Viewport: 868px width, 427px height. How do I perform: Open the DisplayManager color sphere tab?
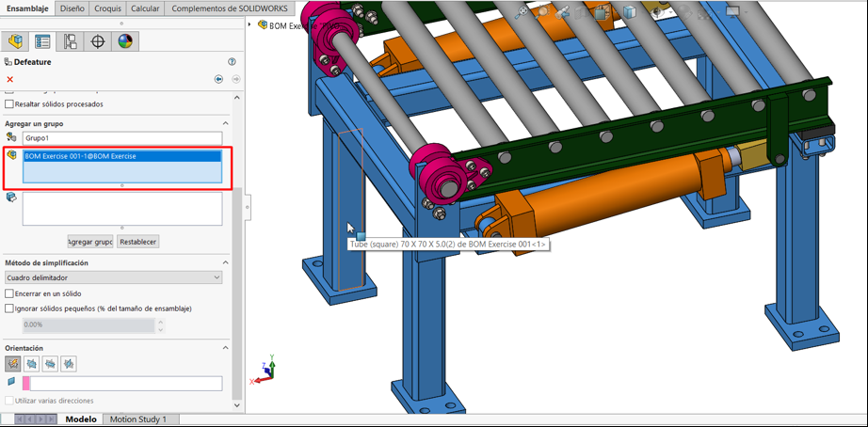[125, 41]
